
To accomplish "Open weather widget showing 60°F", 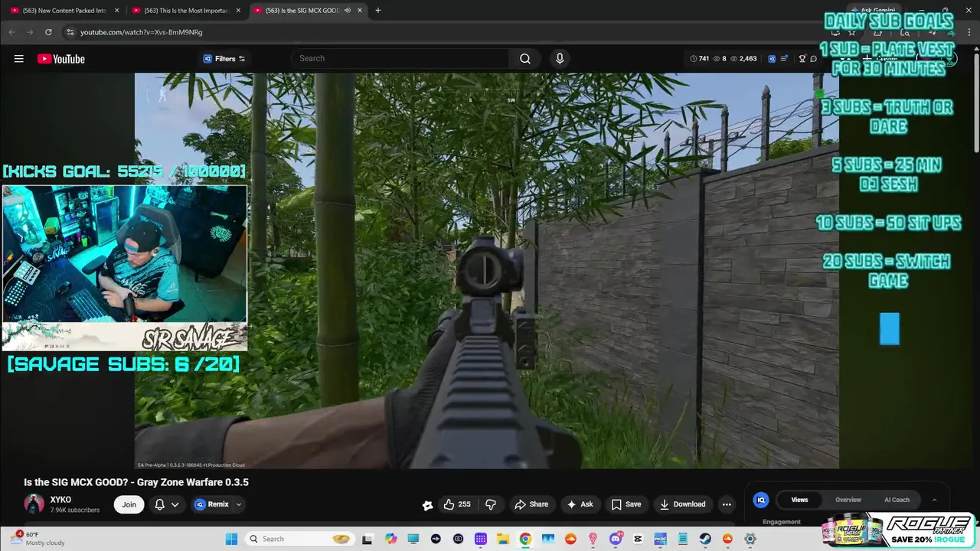I will pyautogui.click(x=38, y=539).
